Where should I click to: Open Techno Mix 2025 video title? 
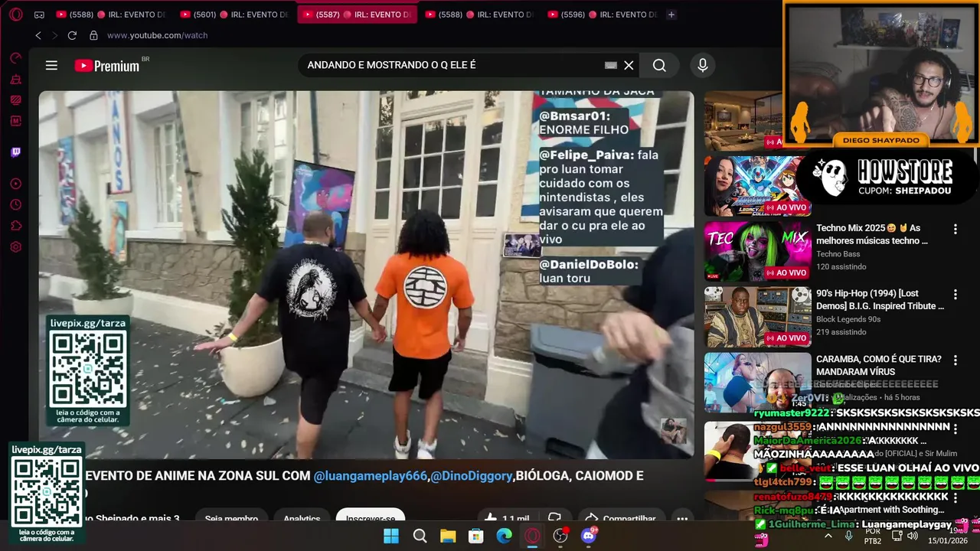(872, 234)
